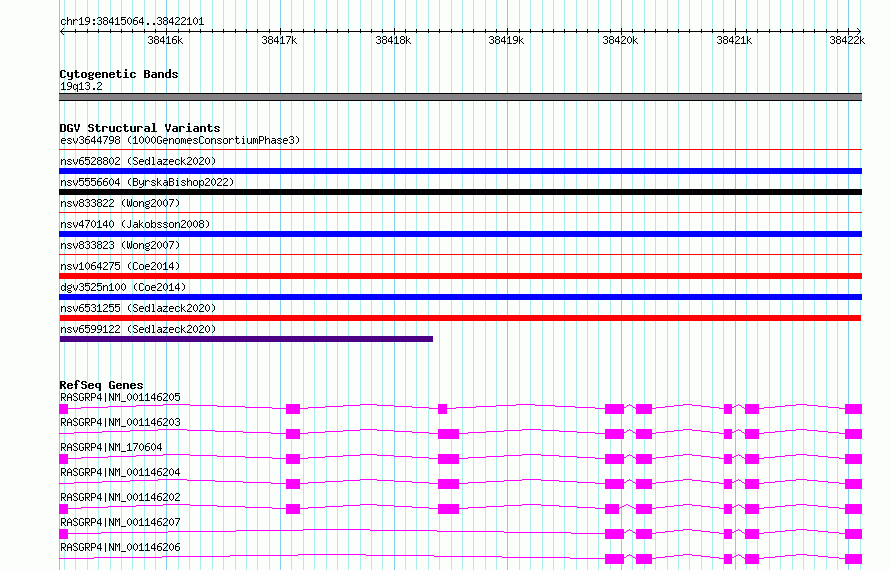The image size is (890, 570).
Task: Open variant nsv5556604 (ByrskaBishop2022) label
Action: click(x=147, y=182)
